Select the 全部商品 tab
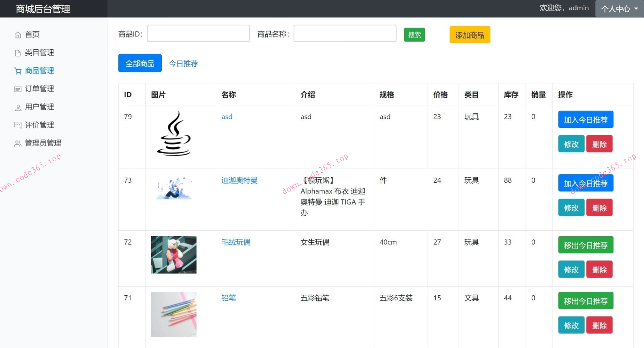The width and height of the screenshot is (644, 348). [x=140, y=63]
